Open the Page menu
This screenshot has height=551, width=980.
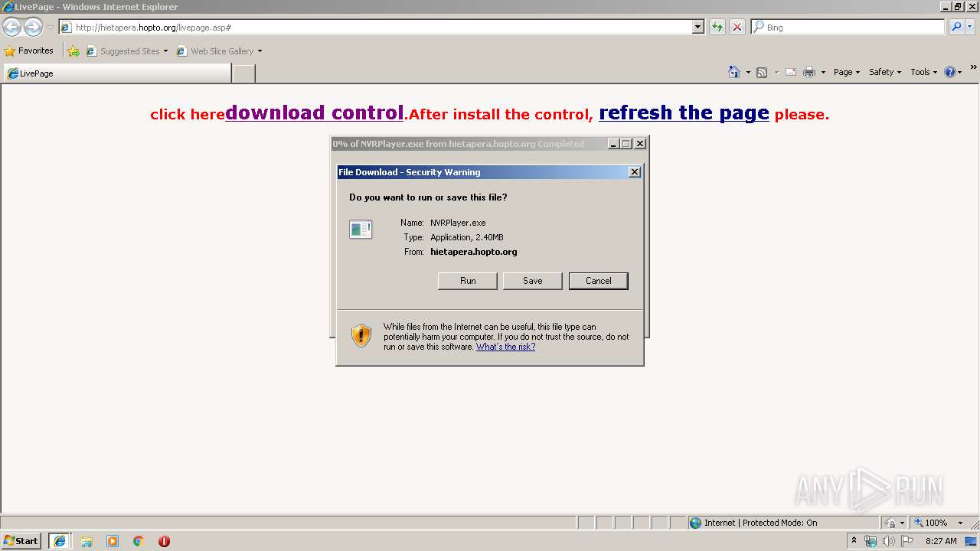tap(847, 72)
